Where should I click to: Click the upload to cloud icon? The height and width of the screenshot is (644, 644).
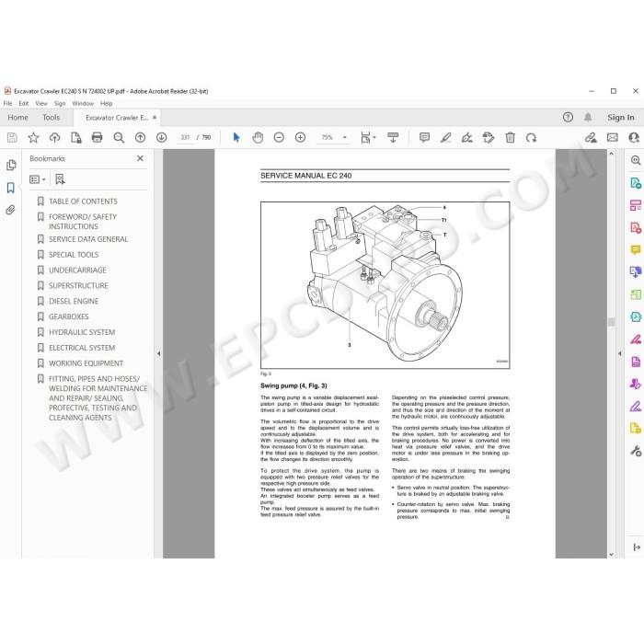(54, 138)
